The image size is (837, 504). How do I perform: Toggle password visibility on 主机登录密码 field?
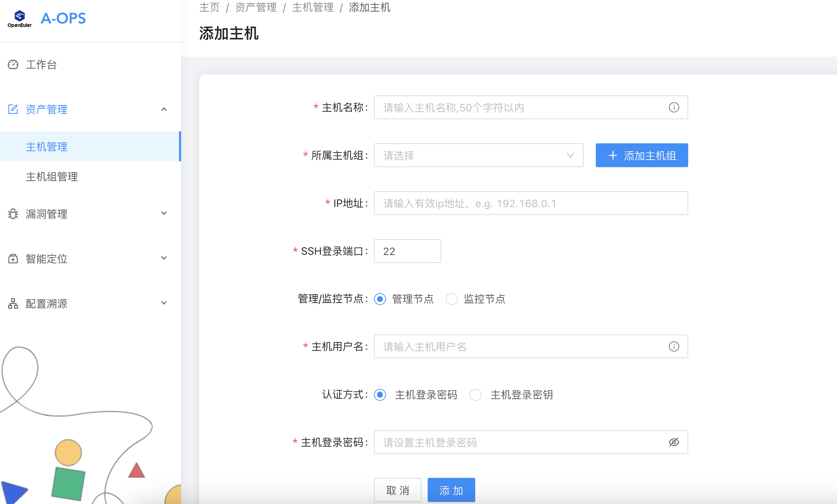coord(674,442)
